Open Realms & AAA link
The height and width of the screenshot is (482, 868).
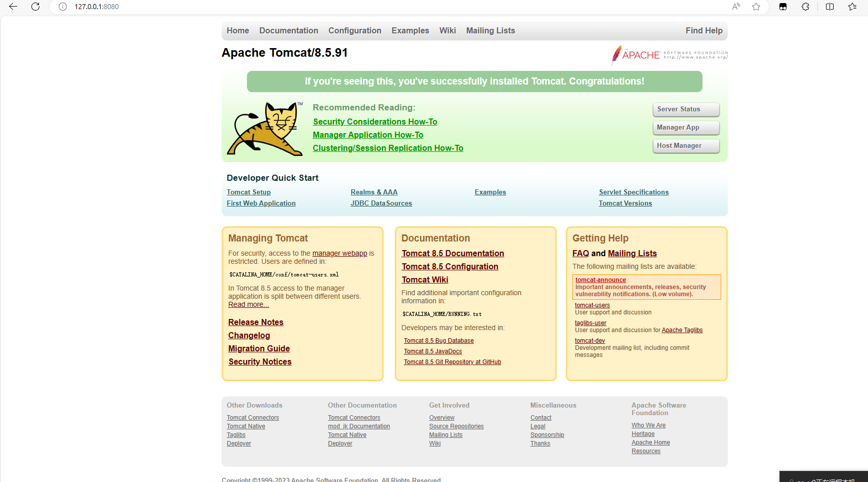(374, 192)
